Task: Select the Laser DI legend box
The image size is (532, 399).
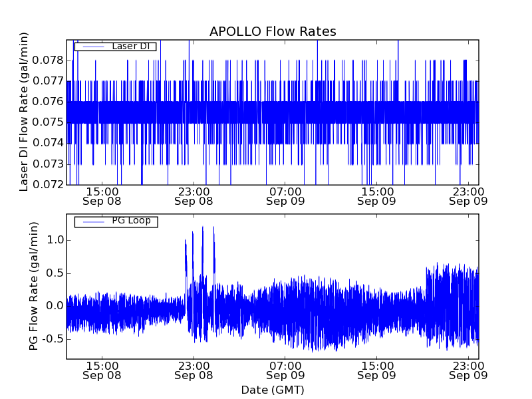Action: click(x=115, y=47)
